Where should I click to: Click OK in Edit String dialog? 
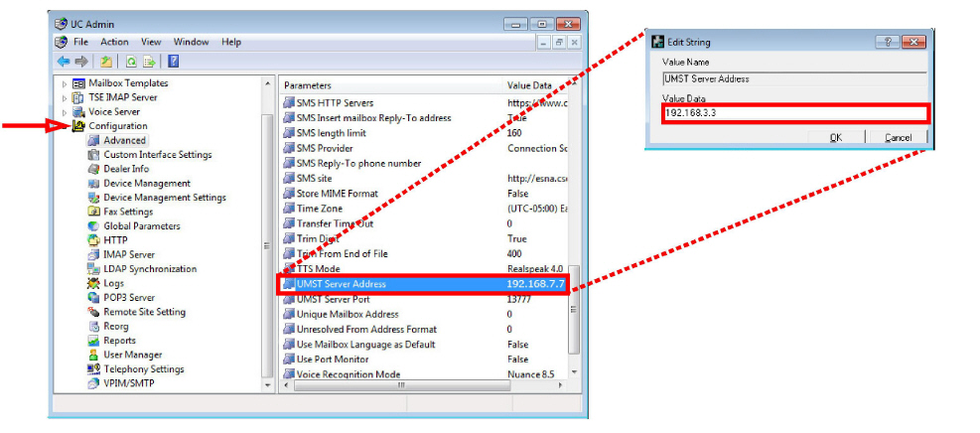coord(836,137)
